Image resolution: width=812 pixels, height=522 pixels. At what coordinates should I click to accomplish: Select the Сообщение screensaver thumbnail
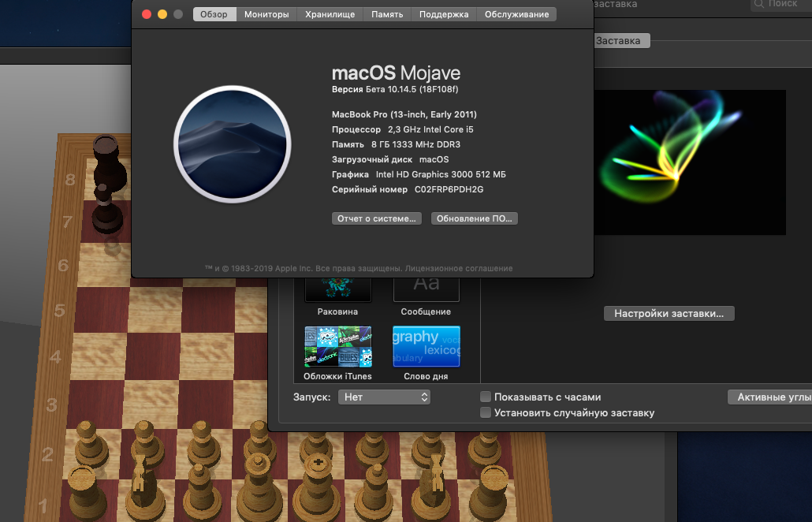[426, 290]
